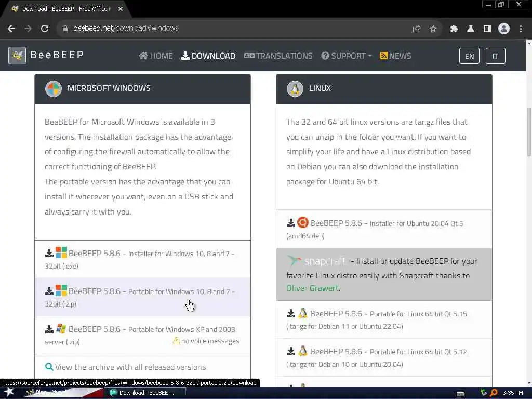Image resolution: width=532 pixels, height=399 pixels.
Task: Open the TRANSLATIONS menu item
Action: point(278,56)
